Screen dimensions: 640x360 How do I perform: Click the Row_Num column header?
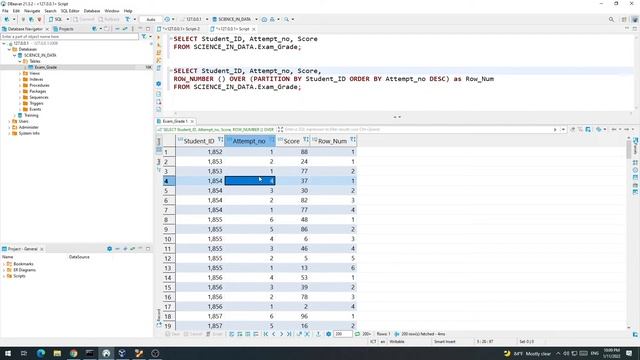tap(332, 141)
